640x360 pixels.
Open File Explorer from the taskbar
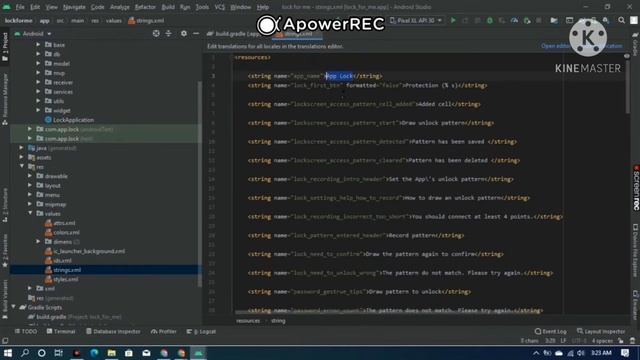pos(111,353)
